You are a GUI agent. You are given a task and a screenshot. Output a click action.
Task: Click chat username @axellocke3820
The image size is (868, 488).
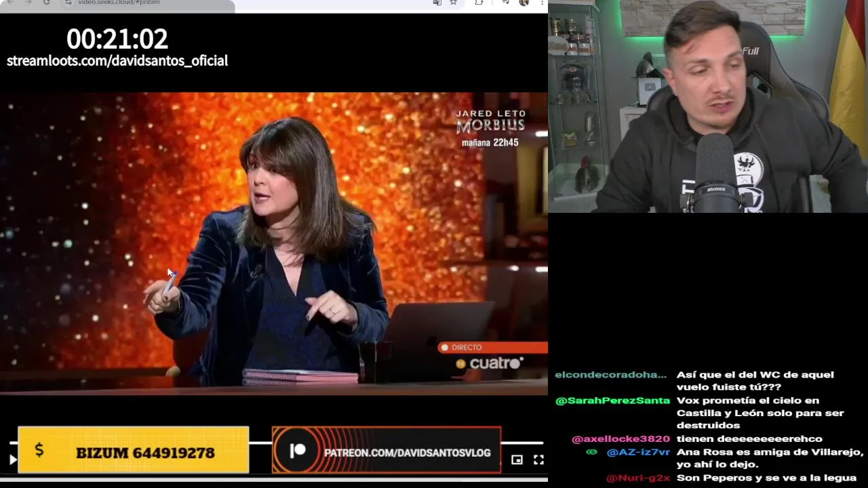(x=620, y=439)
